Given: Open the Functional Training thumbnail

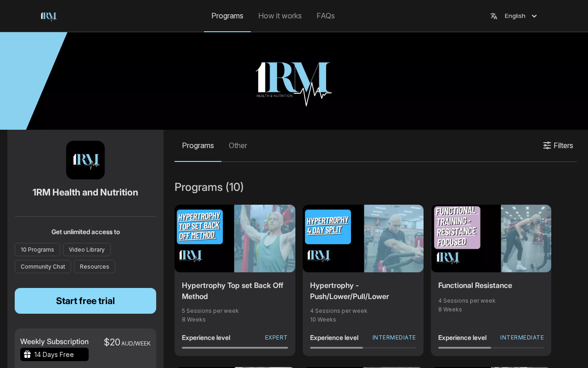Looking at the screenshot, I should click(491, 238).
